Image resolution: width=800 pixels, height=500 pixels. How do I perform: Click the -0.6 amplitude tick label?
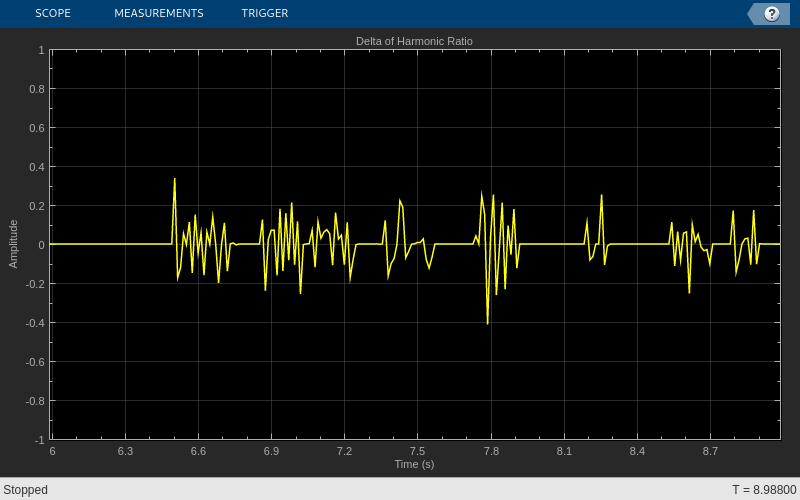coord(35,362)
